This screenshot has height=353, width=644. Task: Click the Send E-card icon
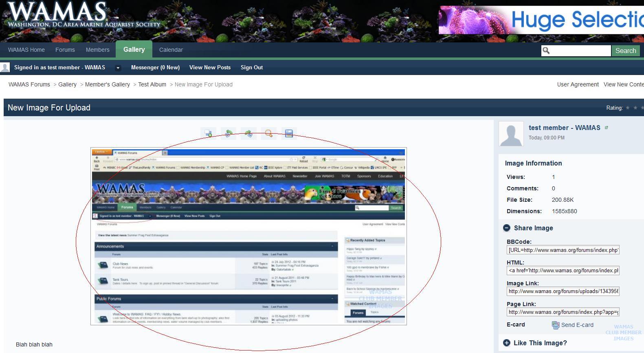556,325
